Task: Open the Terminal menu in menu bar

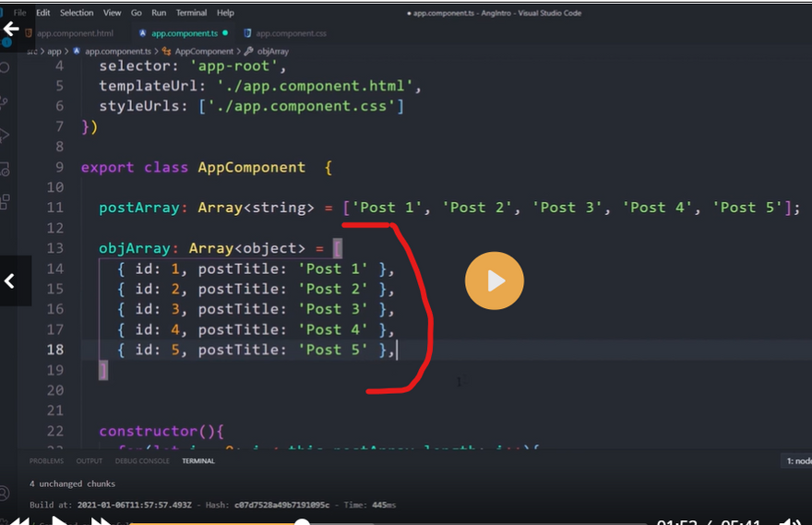Action: pos(191,13)
